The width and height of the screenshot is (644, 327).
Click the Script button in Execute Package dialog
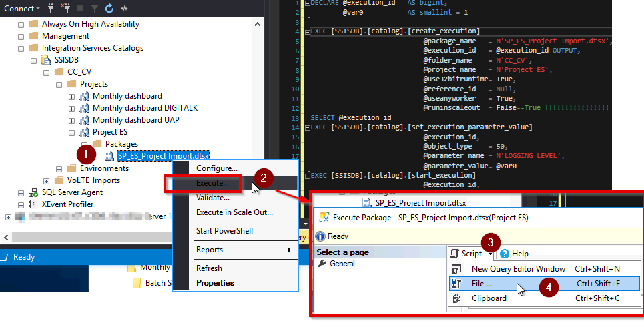point(467,254)
